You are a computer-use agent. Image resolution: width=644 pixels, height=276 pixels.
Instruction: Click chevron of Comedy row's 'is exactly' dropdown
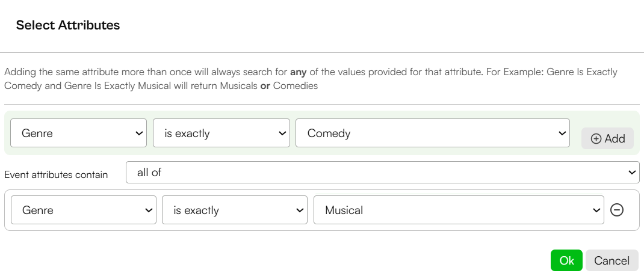click(281, 133)
